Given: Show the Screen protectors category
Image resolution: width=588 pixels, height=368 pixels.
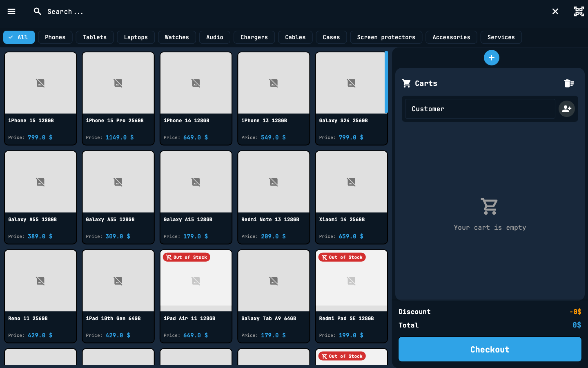Looking at the screenshot, I should 386,37.
